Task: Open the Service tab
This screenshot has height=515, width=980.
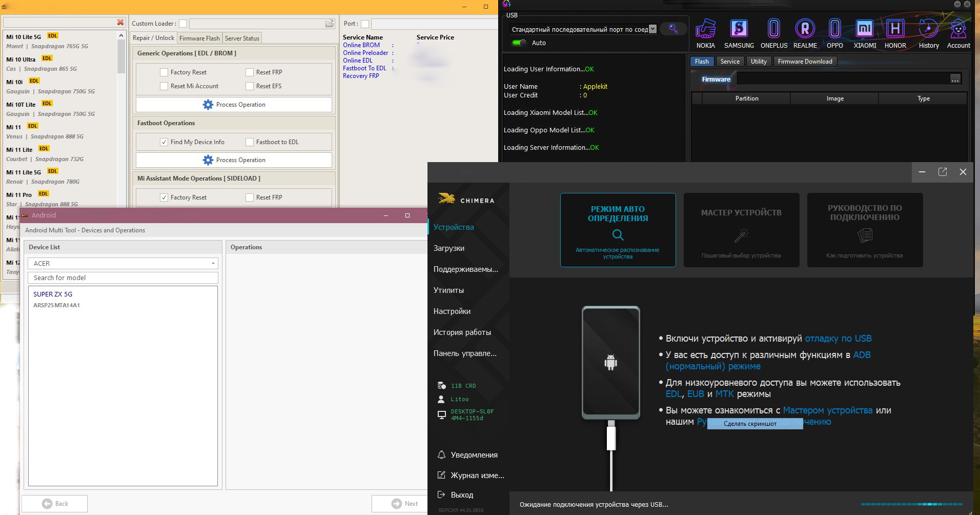Action: coord(730,62)
